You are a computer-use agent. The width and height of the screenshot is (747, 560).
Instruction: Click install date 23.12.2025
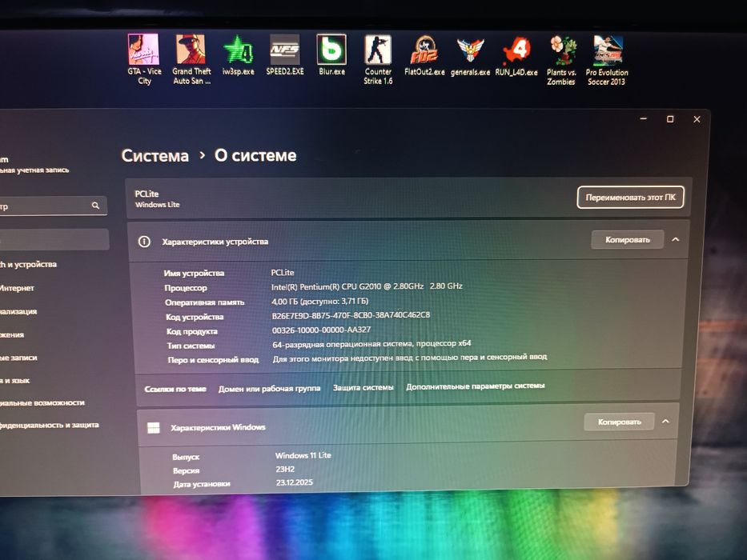(295, 482)
